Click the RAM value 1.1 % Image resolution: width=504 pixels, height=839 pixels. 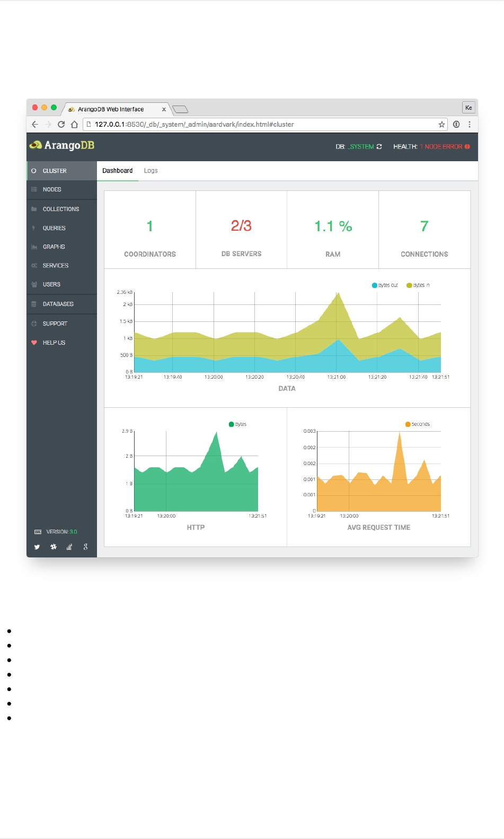[333, 226]
